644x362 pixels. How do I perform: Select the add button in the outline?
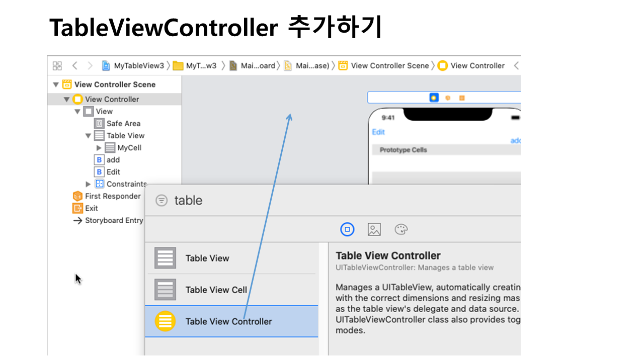tap(113, 160)
